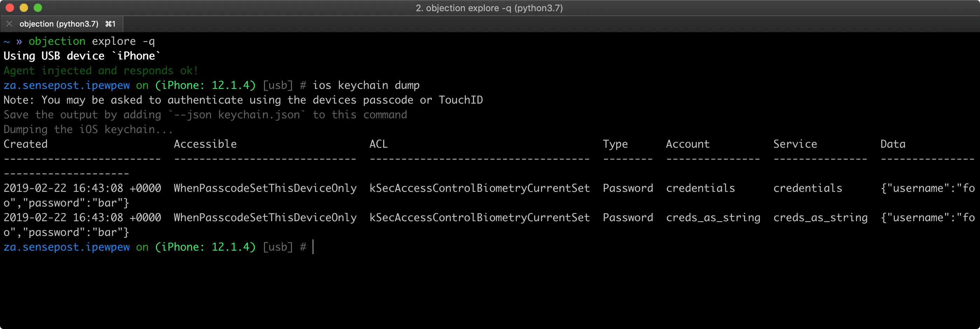Click the 'Accessible' column header

click(205, 143)
